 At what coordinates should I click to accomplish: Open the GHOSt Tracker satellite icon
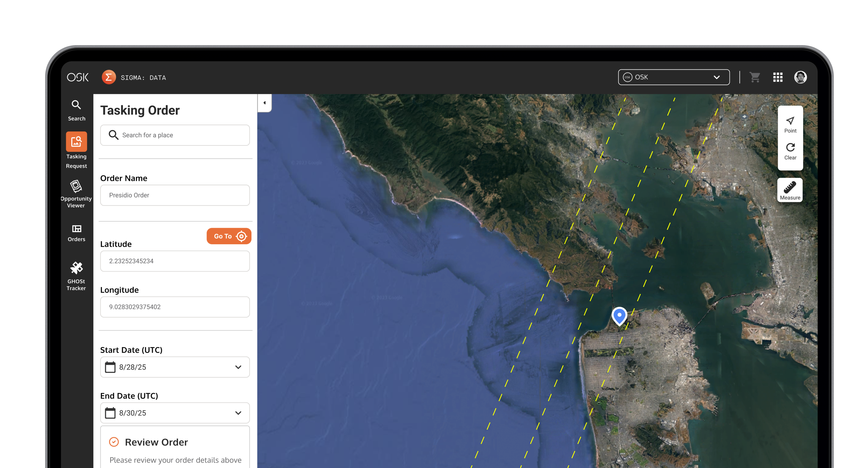(76, 268)
